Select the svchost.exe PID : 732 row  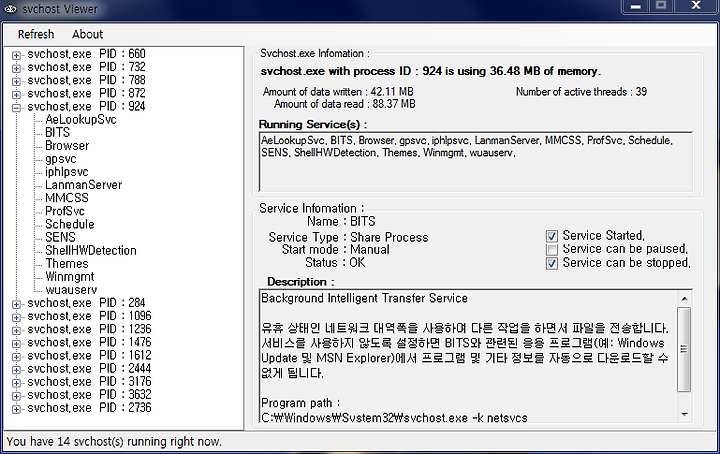[86, 67]
